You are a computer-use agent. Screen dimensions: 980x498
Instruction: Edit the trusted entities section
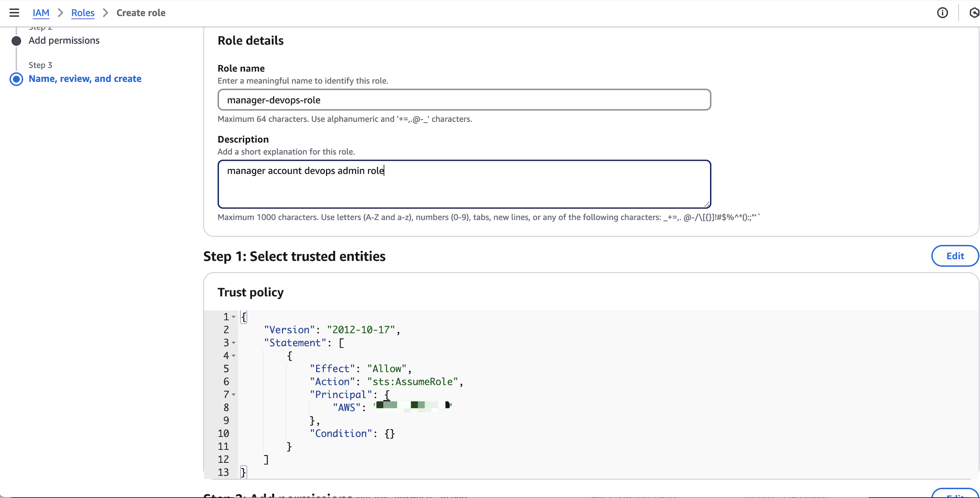point(955,256)
